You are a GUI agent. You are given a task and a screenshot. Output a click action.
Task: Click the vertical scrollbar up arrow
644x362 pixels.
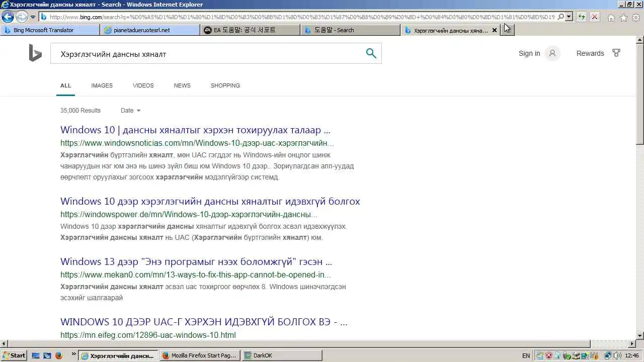click(x=640, y=40)
